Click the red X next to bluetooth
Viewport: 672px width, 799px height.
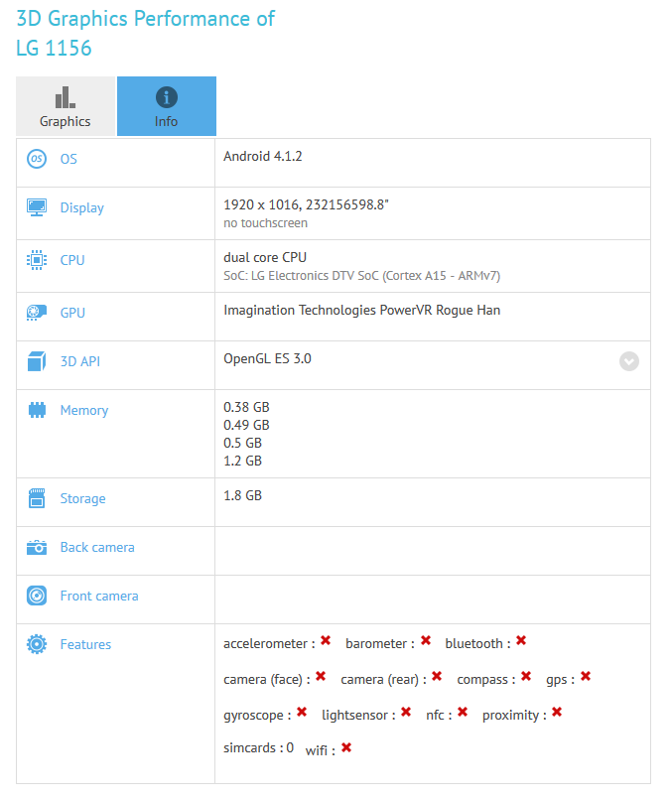521,640
